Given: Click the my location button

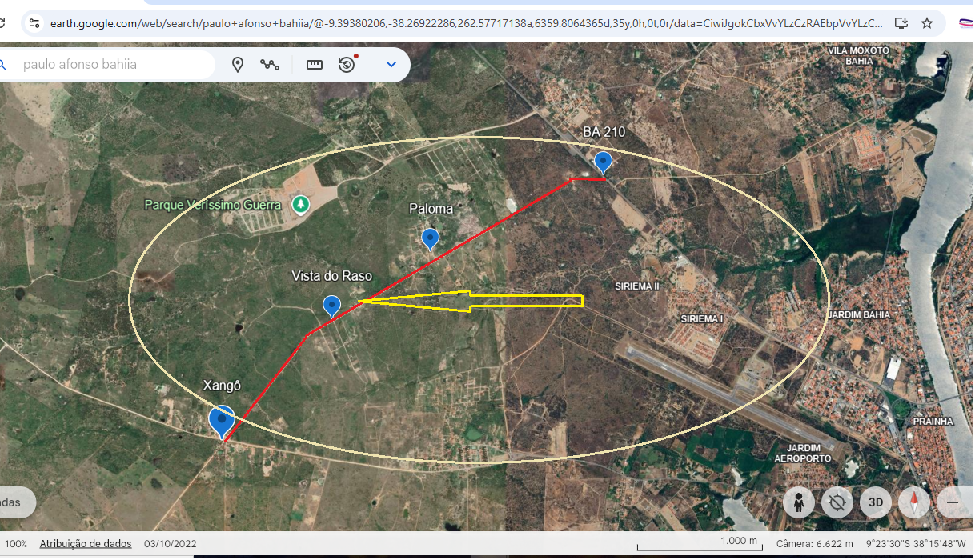Looking at the screenshot, I should (837, 503).
